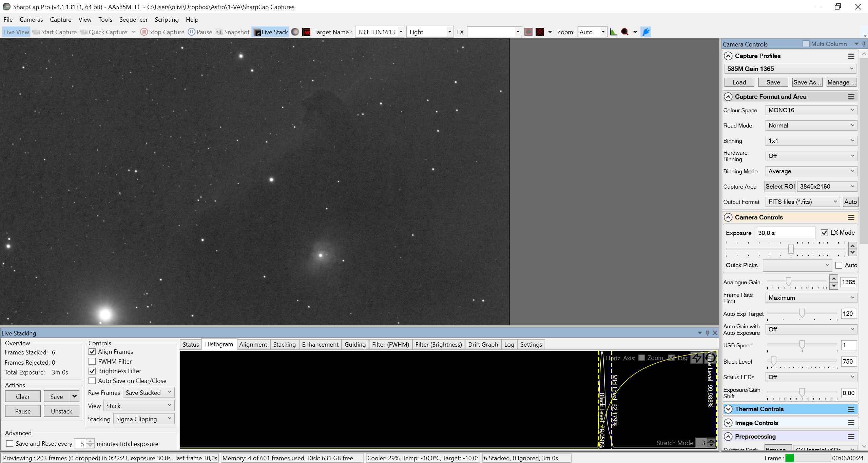Enable the FWHM Filter checkbox

pyautogui.click(x=92, y=361)
